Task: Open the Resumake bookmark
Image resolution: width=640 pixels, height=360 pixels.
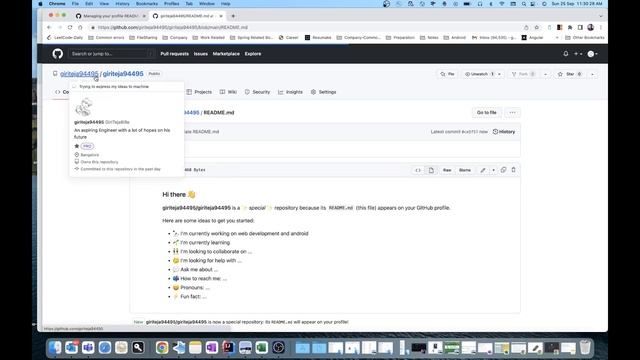Action: (318, 38)
